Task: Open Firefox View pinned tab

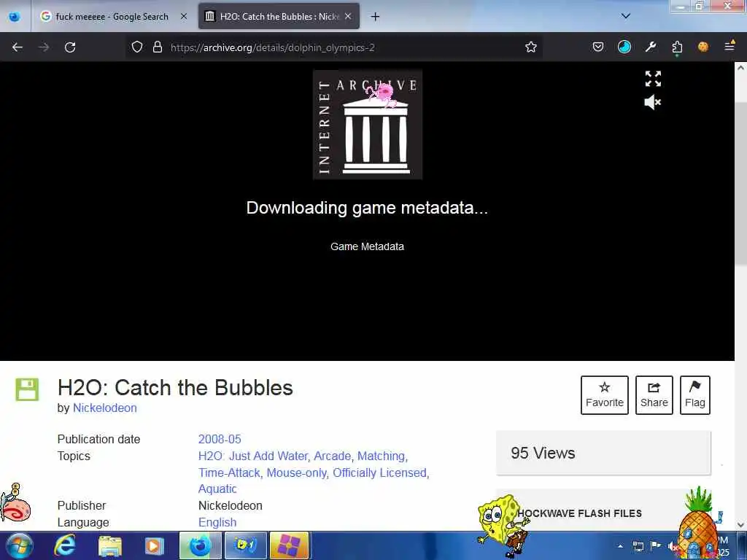Action: [x=15, y=17]
